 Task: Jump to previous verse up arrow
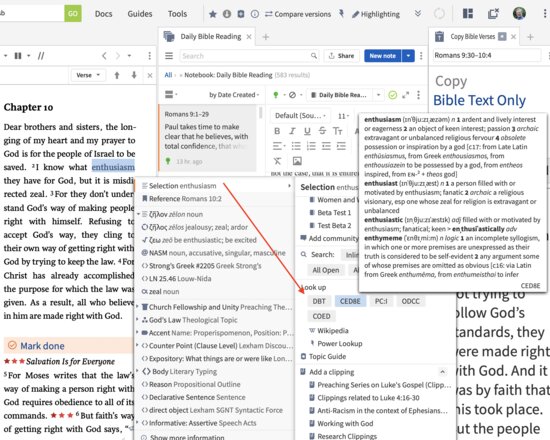tap(117, 75)
